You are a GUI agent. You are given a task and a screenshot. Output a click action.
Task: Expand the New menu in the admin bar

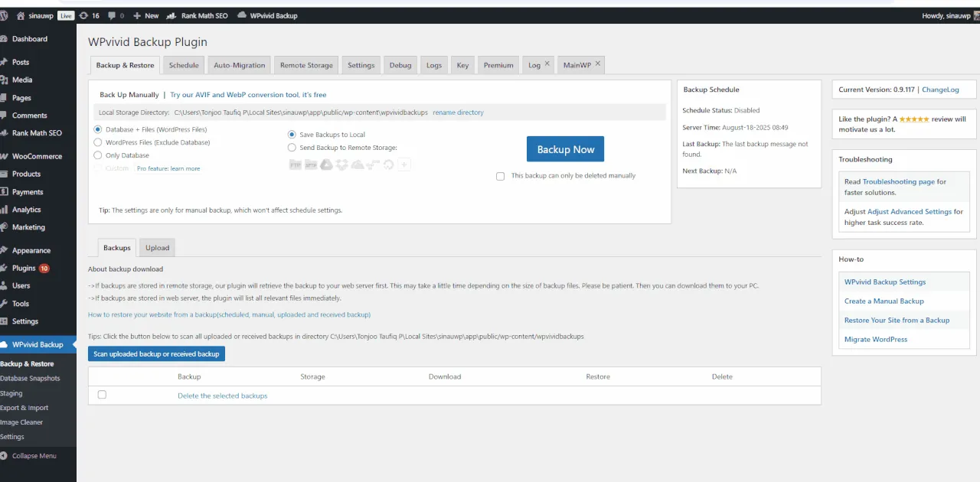(145, 15)
